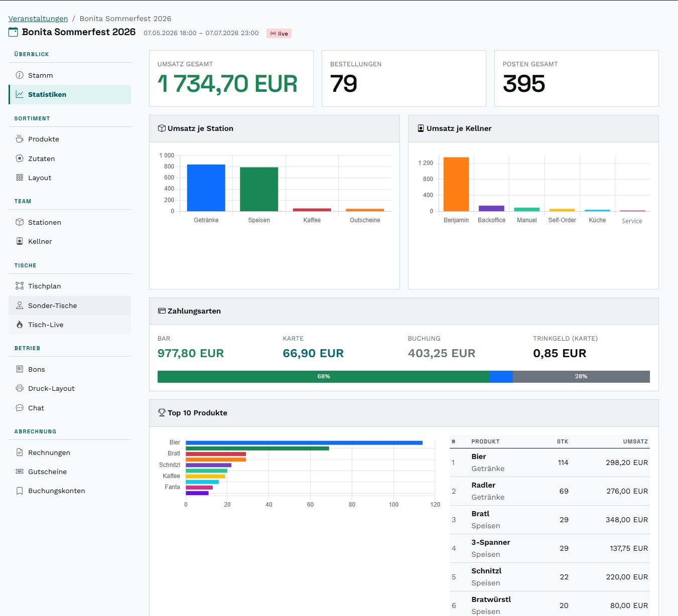Click the Buchungskonten bookmark icon
The height and width of the screenshot is (616, 678).
point(20,491)
